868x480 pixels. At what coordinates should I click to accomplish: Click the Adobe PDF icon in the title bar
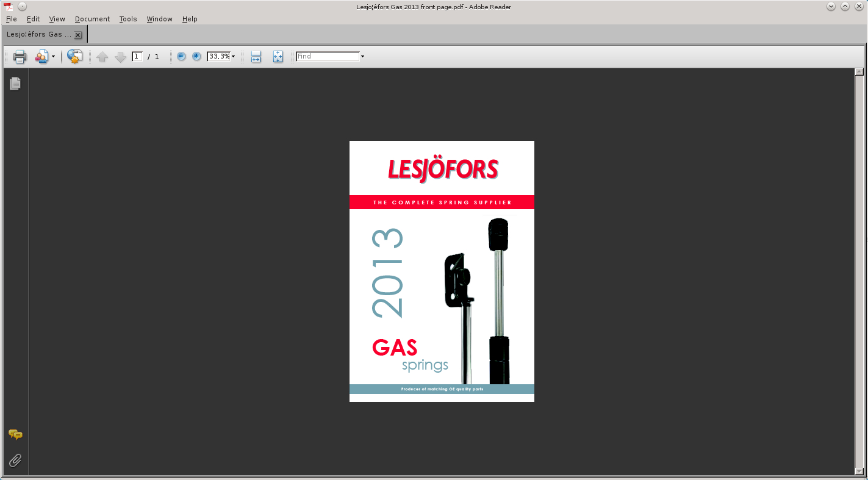tap(9, 7)
